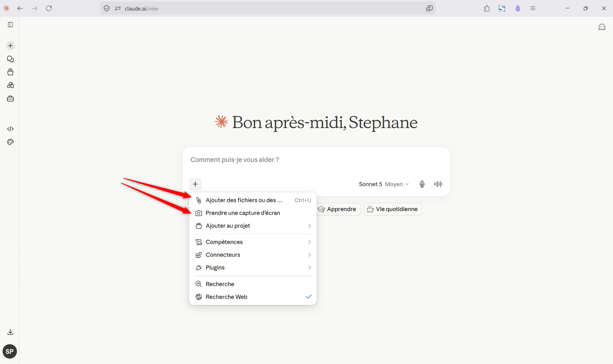Click the Apprendre suggestion chip
Screen dimensions: 613x364
[338, 209]
